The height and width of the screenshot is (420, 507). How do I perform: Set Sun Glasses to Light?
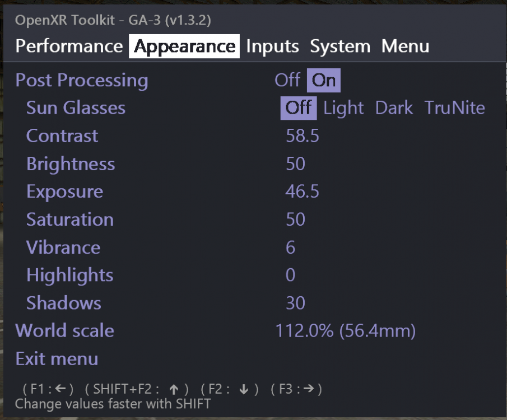click(x=343, y=108)
